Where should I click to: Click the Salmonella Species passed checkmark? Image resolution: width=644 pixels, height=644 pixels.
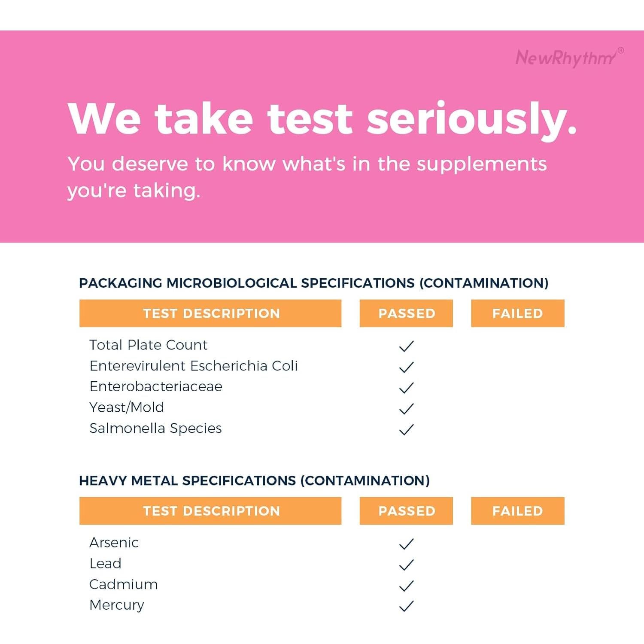coord(406,429)
